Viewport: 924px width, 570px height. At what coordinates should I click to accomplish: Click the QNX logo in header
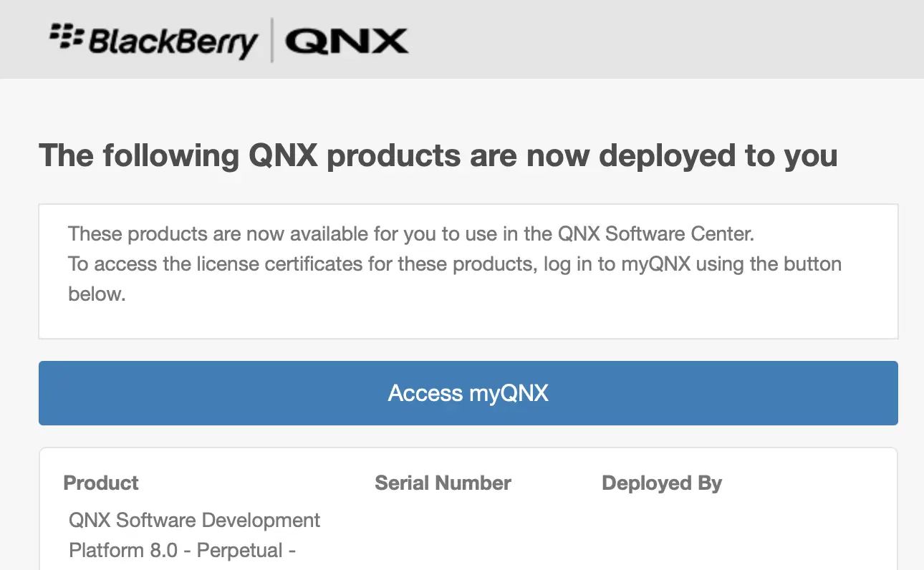pyautogui.click(x=347, y=42)
